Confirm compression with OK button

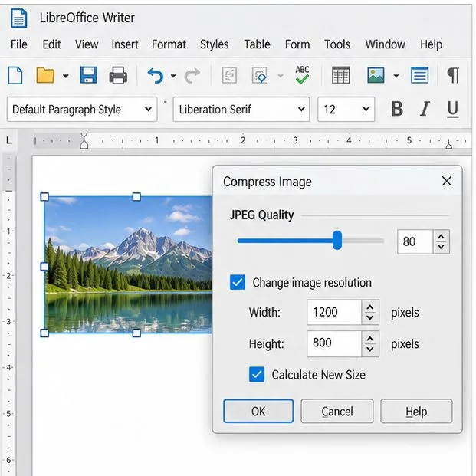click(258, 411)
